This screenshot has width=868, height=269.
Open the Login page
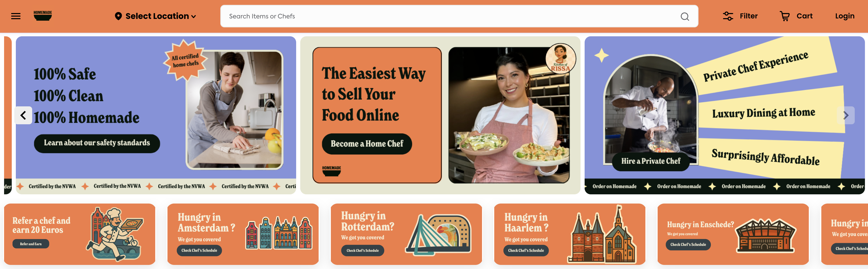pos(845,16)
